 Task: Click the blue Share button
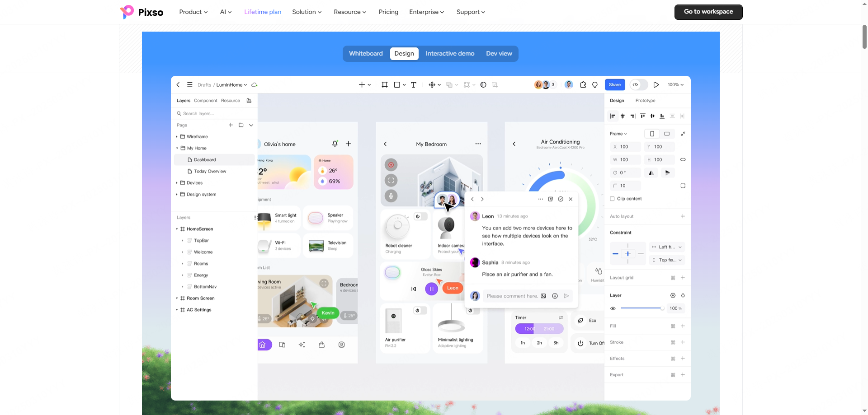pyautogui.click(x=615, y=85)
